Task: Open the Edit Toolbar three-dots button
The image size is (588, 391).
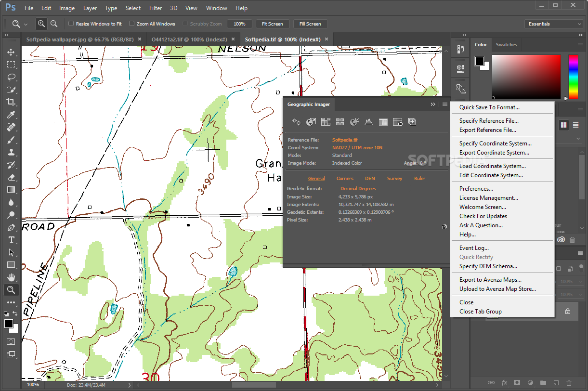Action: point(11,302)
